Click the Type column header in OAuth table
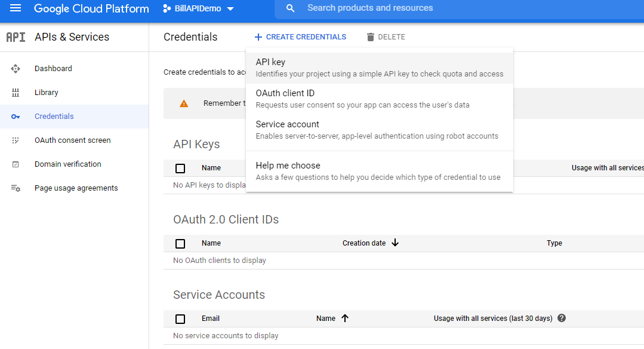Screen dimensions: 644x349 click(x=554, y=243)
